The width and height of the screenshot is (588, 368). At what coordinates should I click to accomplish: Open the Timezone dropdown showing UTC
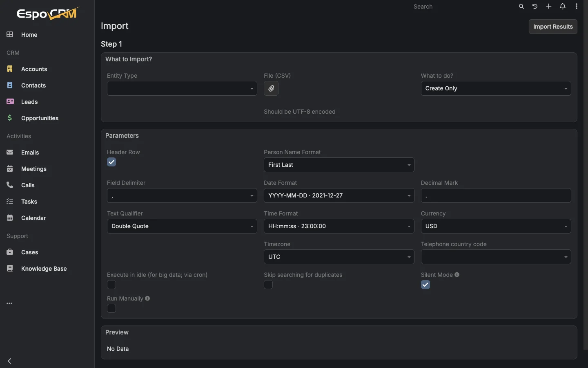coord(339,257)
